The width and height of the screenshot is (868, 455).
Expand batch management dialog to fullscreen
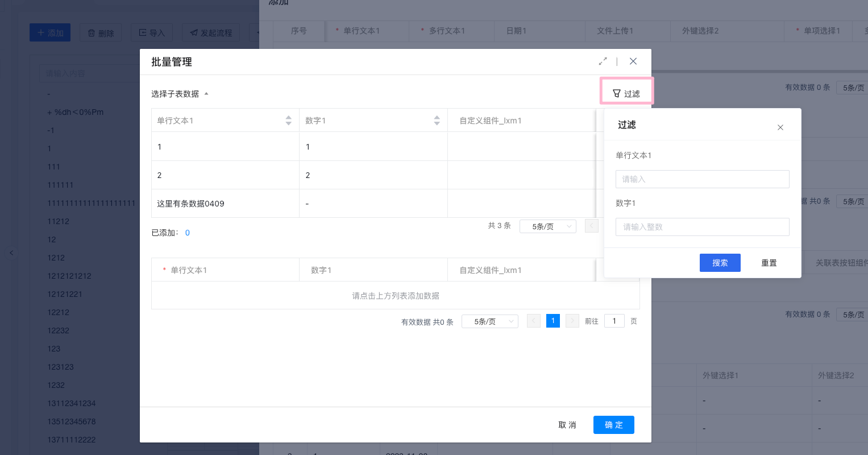(x=603, y=61)
